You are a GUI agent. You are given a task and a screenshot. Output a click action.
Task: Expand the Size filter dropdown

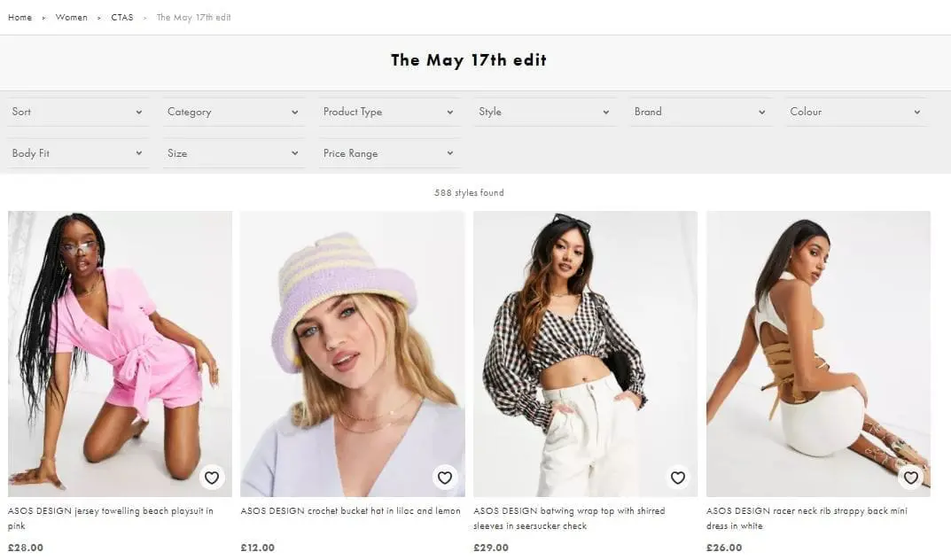click(232, 153)
